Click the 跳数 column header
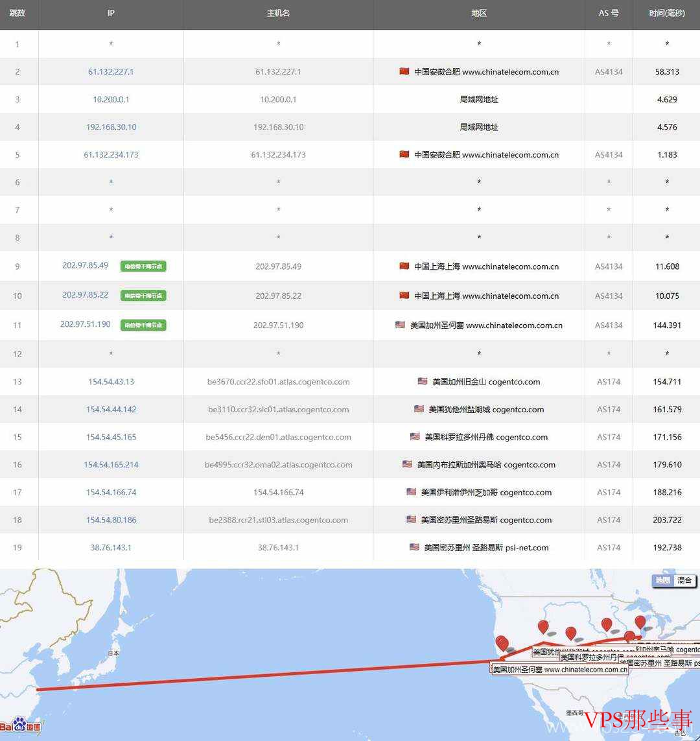The width and height of the screenshot is (700, 741). pos(17,13)
